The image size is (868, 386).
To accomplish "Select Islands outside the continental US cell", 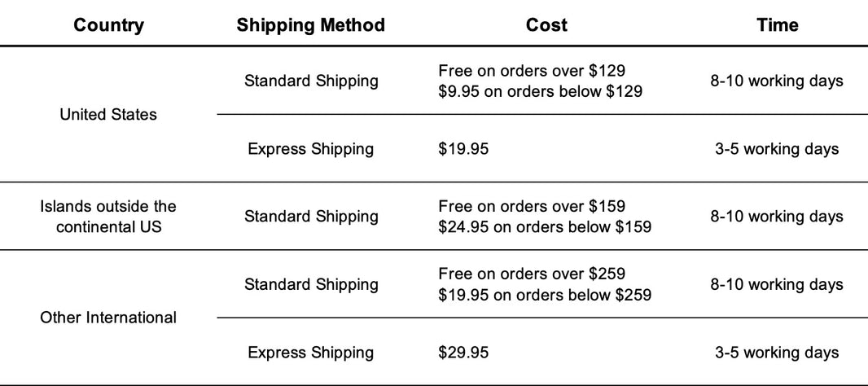I will [108, 217].
